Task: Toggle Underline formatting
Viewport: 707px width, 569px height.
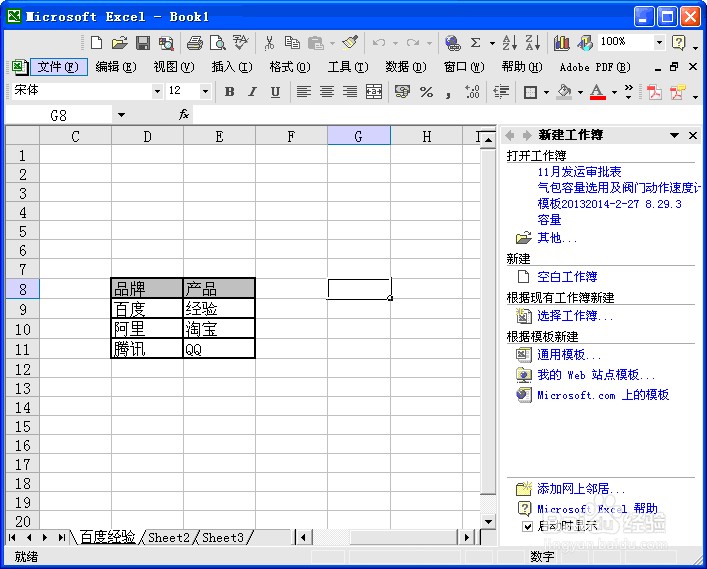Action: (x=275, y=92)
